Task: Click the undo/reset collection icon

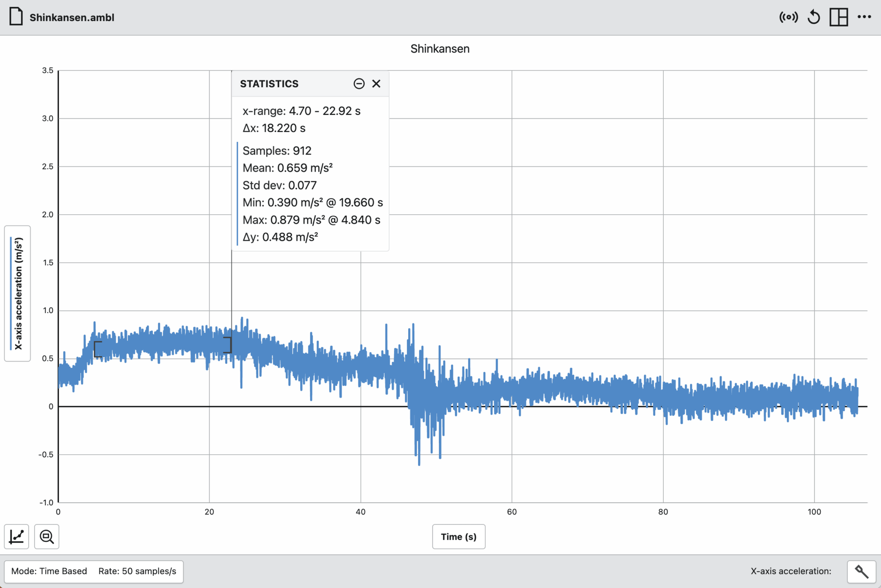Action: 814,17
